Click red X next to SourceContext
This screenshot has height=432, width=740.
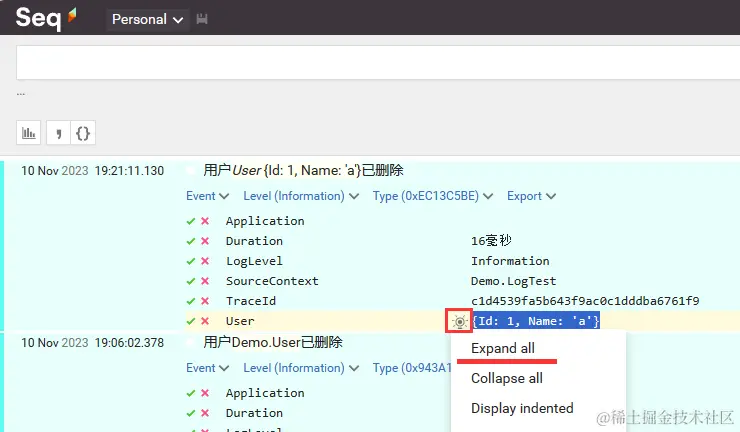(x=205, y=281)
